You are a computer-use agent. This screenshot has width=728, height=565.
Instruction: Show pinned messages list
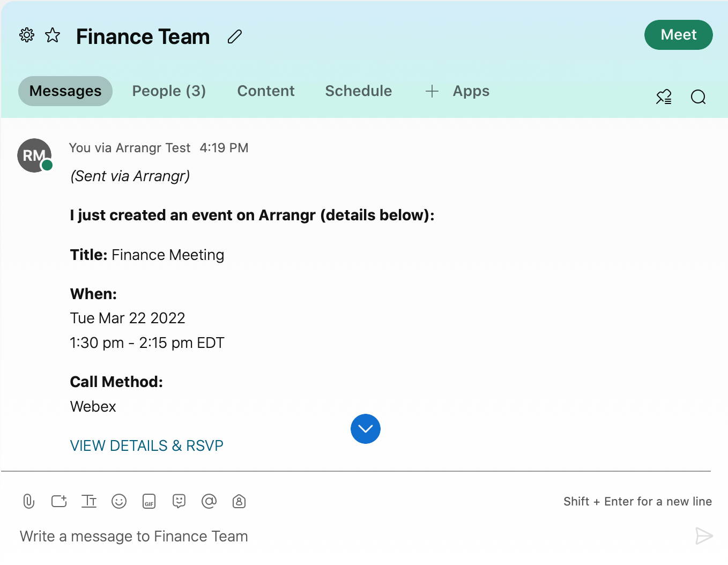point(664,97)
